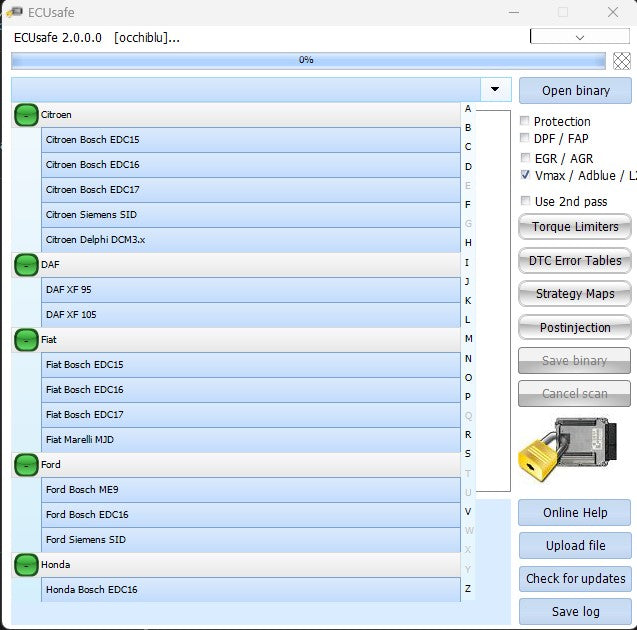Select Citroen Bosch EDC16
Screen dimensions: 637x630
(251, 165)
